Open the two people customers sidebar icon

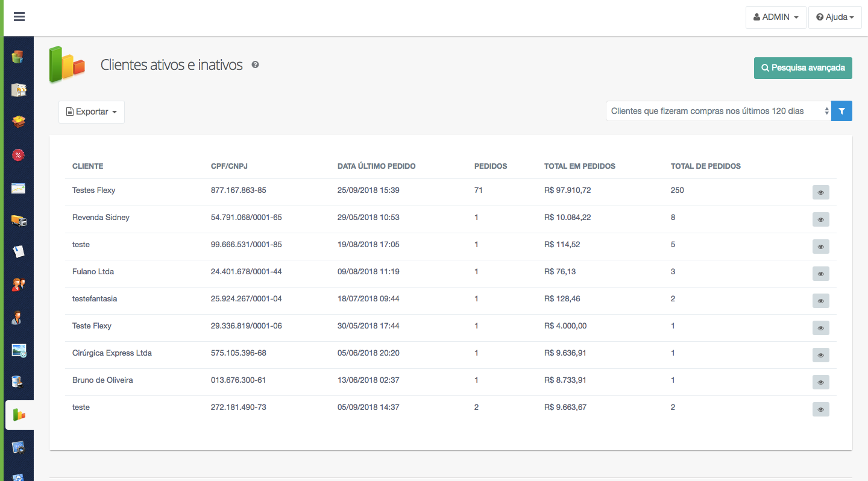click(19, 285)
